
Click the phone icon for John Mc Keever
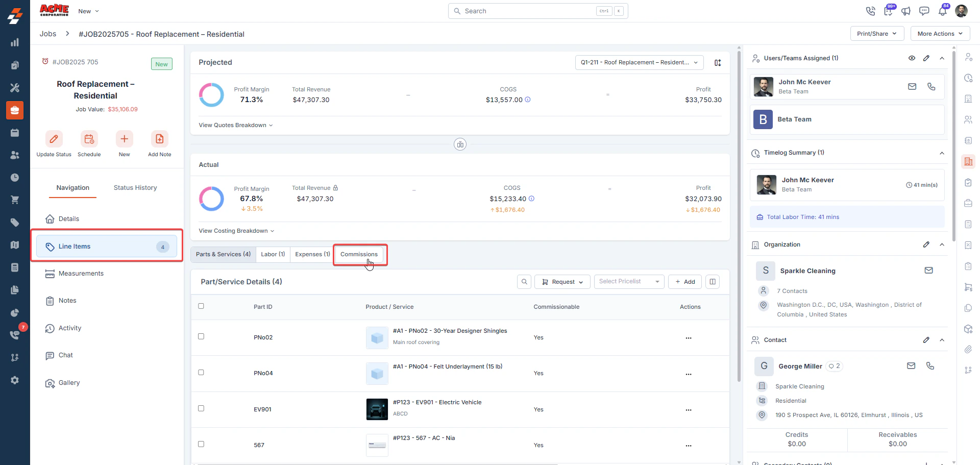[931, 87]
